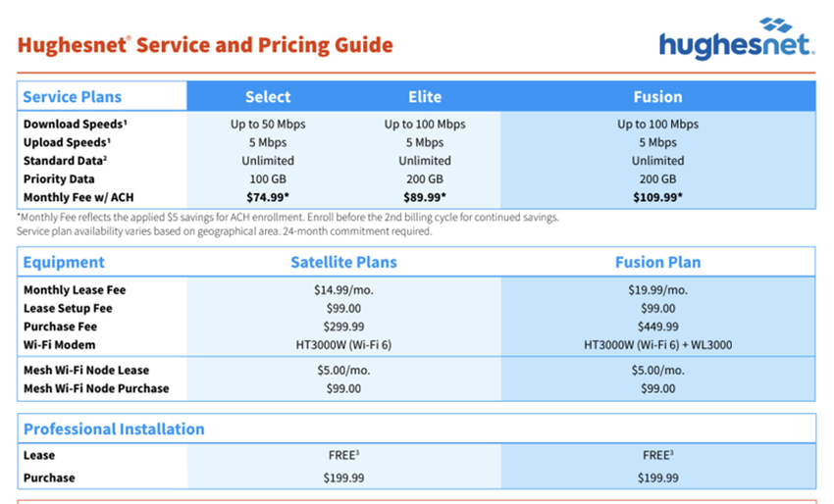
Task: Select the Mesh Wi-Fi Node Lease label
Action: point(86,371)
